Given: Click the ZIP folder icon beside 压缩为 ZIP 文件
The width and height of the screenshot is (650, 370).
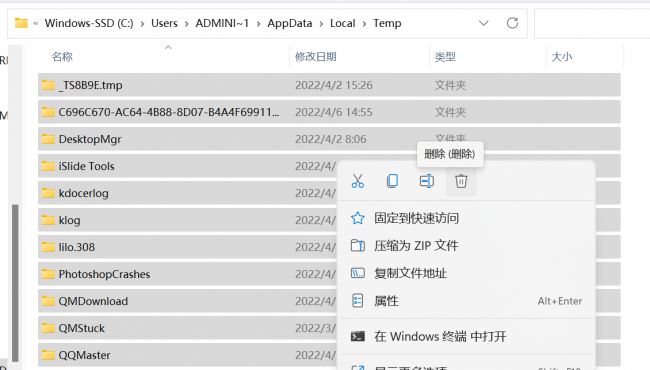Looking at the screenshot, I should click(358, 245).
